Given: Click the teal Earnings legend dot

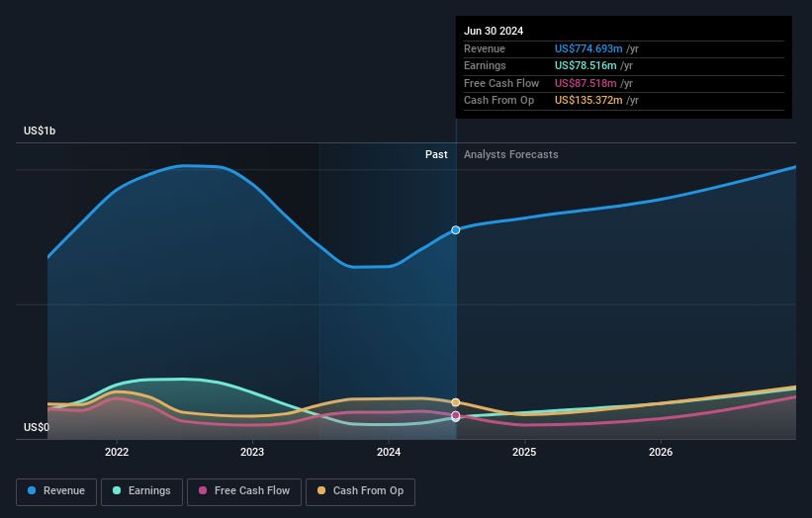Looking at the screenshot, I should (x=117, y=490).
